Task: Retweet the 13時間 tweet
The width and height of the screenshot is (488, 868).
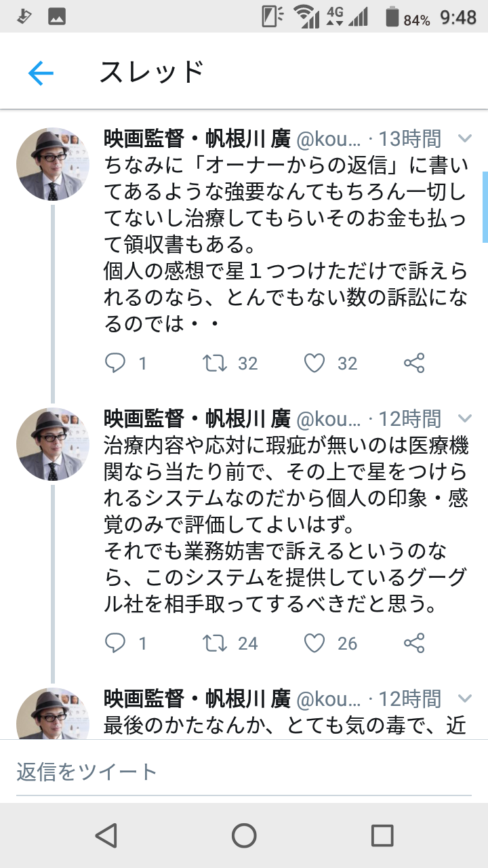Action: tap(216, 363)
